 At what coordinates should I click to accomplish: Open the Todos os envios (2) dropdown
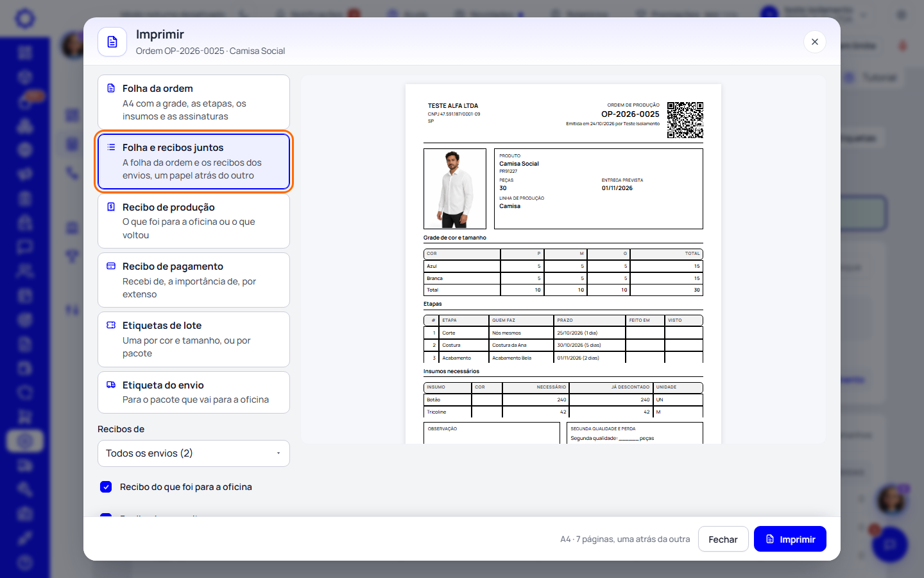[193, 453]
